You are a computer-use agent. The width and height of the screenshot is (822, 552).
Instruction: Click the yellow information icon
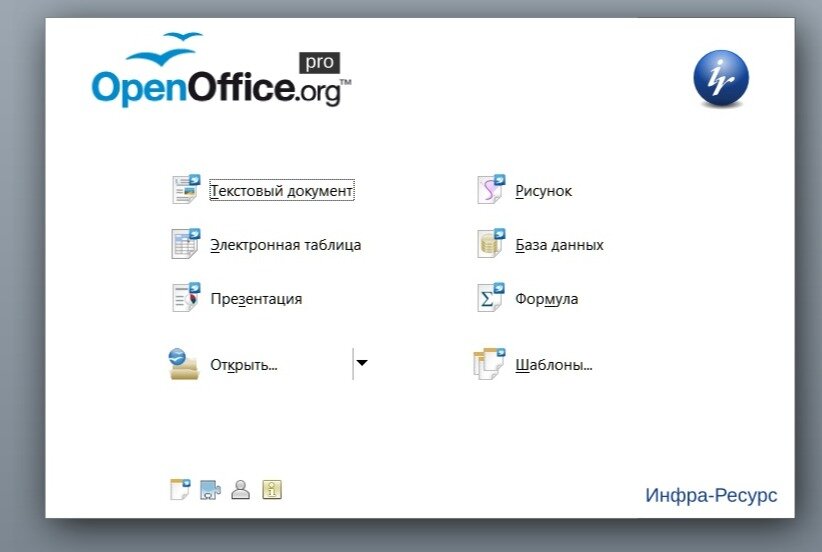272,490
